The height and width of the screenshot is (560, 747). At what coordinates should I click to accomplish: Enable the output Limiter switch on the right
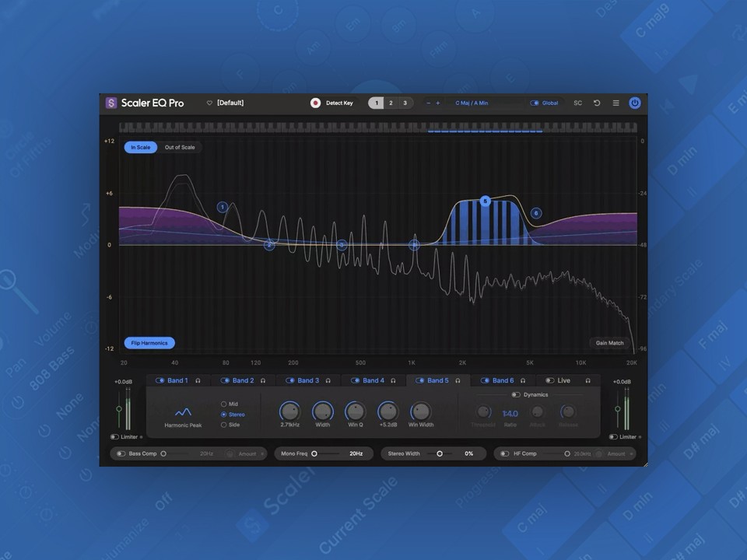point(614,436)
